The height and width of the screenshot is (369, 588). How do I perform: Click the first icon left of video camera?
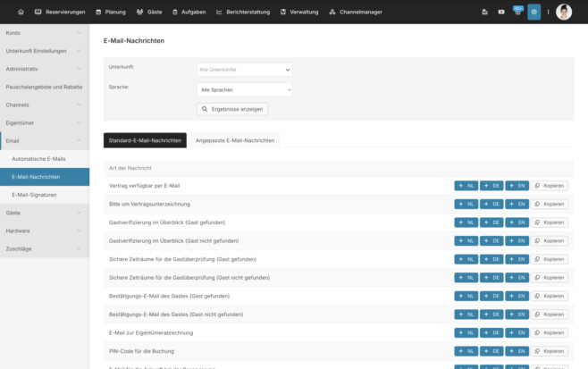(485, 12)
